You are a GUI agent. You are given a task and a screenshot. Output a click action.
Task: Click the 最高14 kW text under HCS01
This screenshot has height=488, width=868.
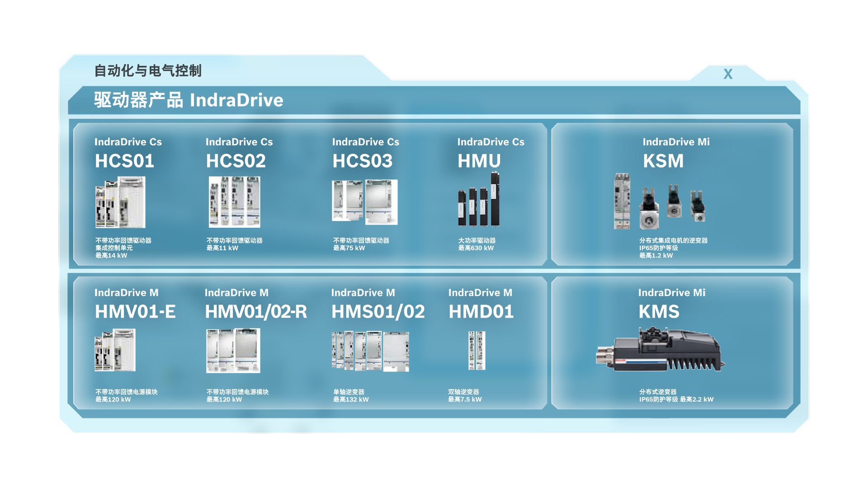111,256
